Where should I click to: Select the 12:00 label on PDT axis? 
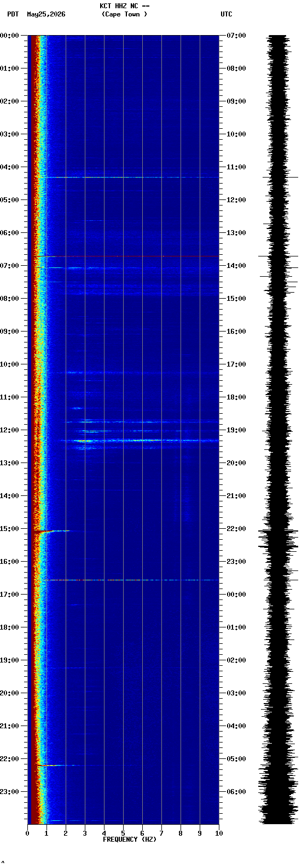[x=10, y=430]
